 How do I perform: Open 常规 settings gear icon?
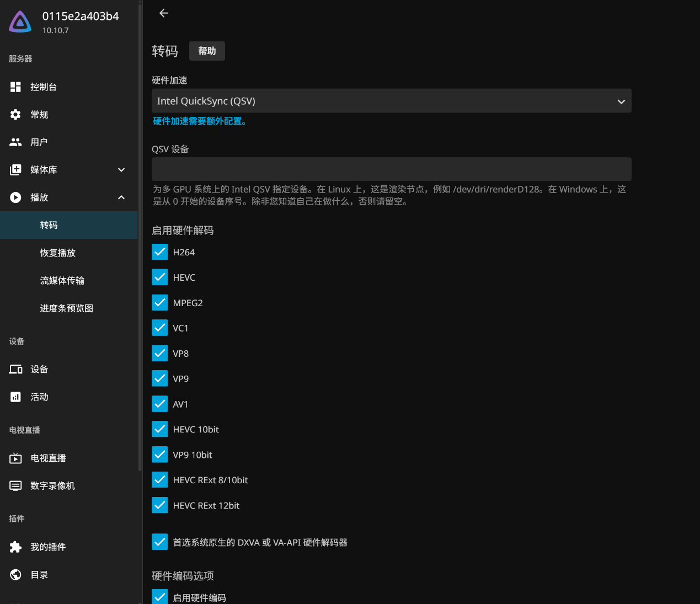(15, 115)
